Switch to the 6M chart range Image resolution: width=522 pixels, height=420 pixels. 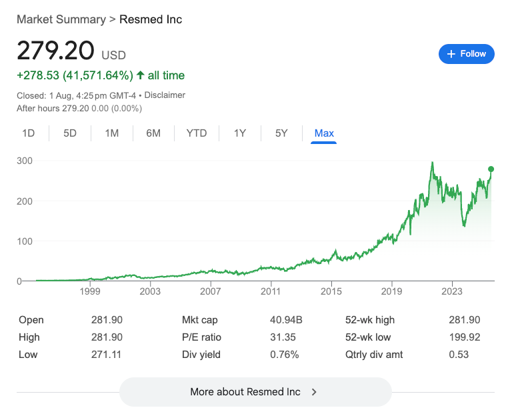point(153,133)
